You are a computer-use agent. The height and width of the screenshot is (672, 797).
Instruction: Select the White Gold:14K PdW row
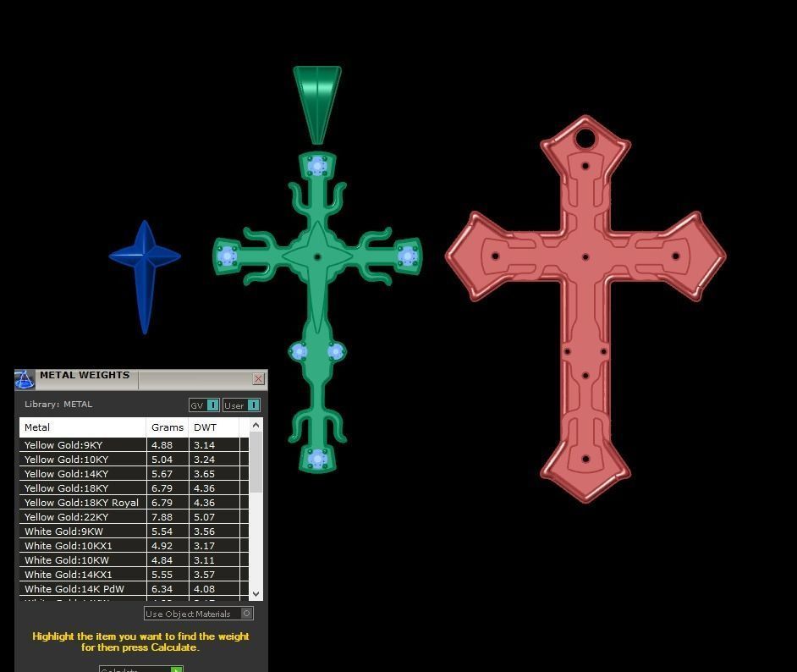point(134,589)
